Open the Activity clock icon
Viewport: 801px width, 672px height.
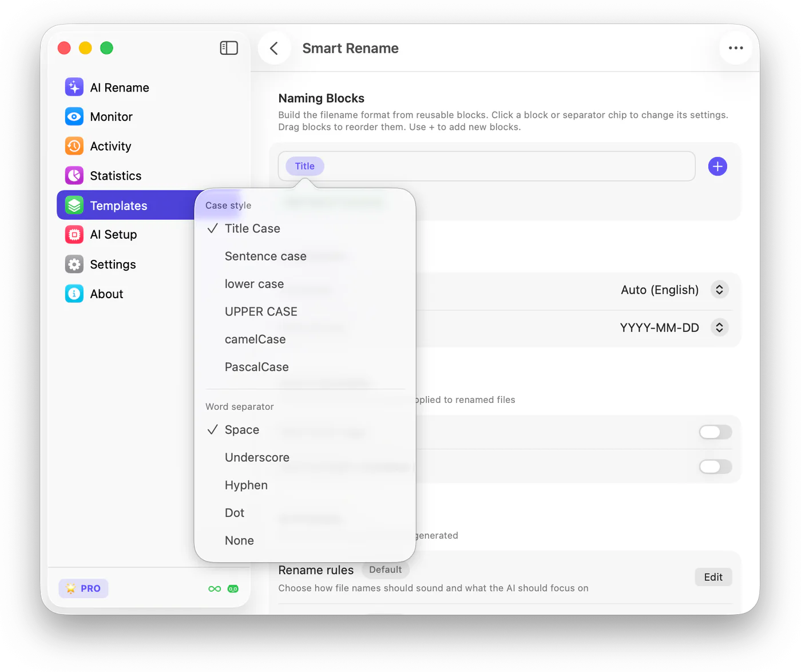tap(74, 146)
